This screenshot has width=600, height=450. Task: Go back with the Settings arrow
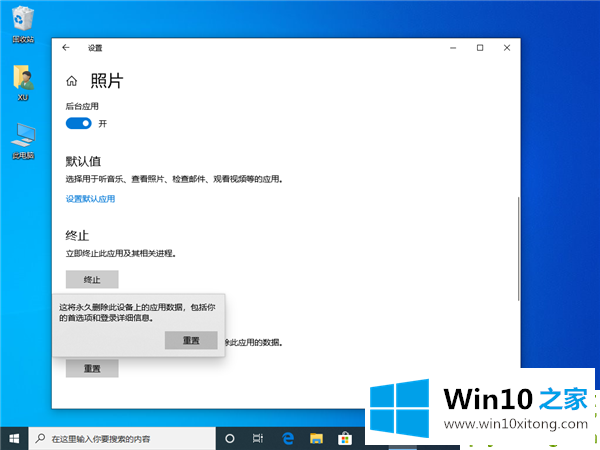click(x=66, y=47)
